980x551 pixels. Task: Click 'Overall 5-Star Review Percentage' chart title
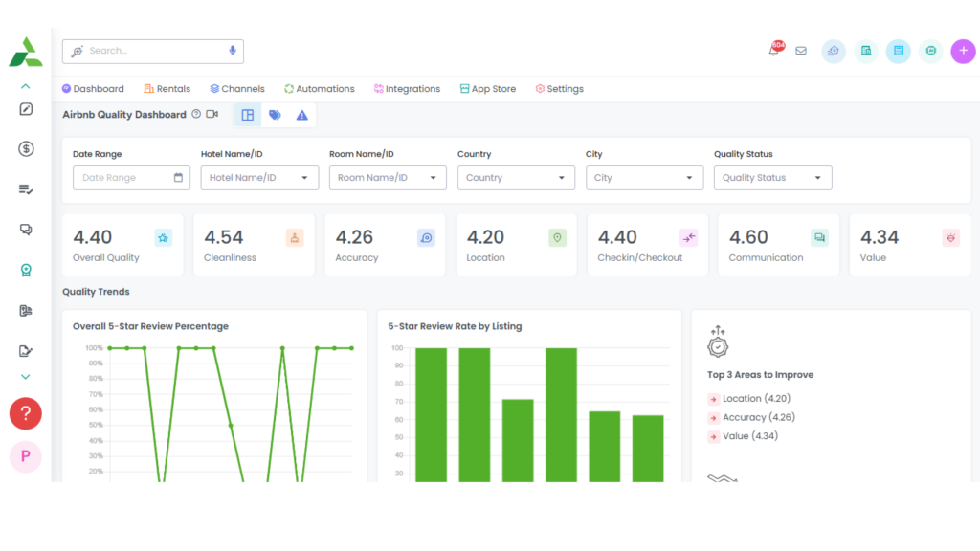[x=150, y=326]
